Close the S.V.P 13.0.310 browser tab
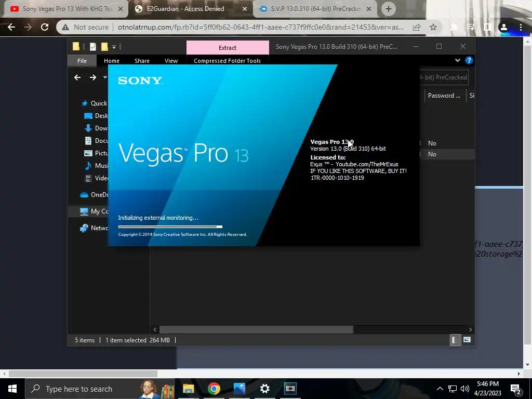 coord(369,9)
